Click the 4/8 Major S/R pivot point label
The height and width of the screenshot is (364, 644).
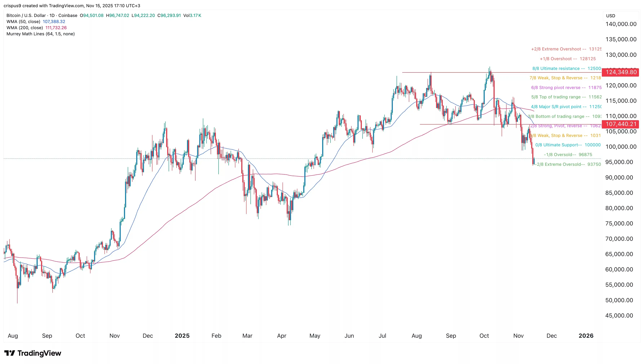pyautogui.click(x=566, y=107)
